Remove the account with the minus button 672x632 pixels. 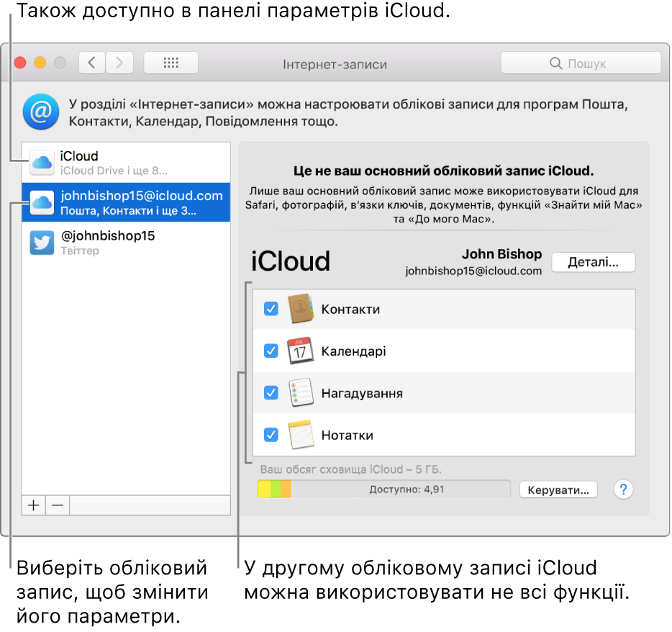click(x=58, y=505)
